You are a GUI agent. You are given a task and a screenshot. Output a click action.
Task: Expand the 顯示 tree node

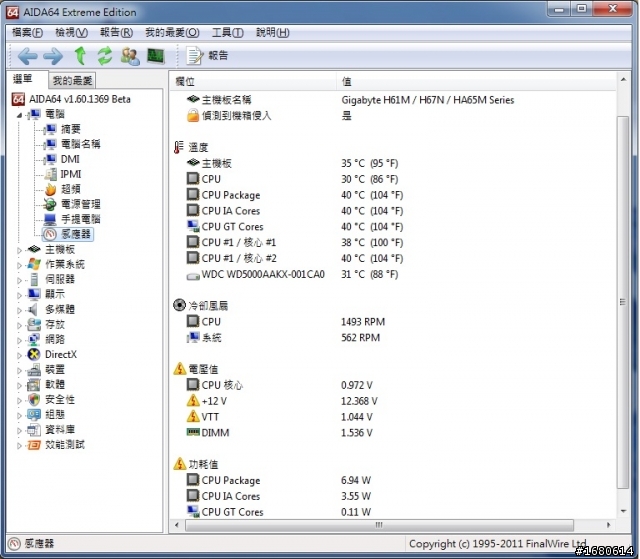pyautogui.click(x=19, y=295)
